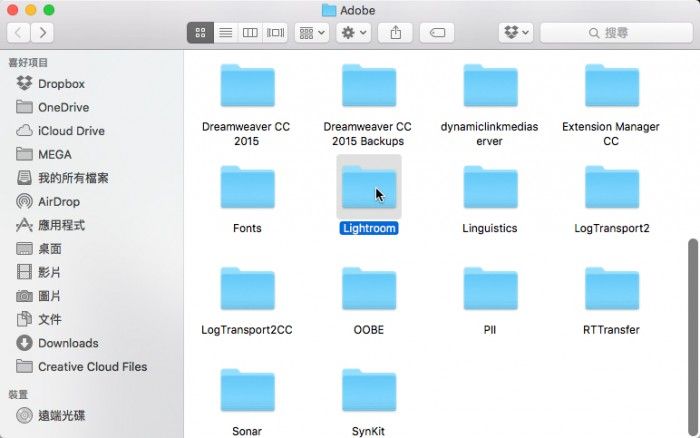The height and width of the screenshot is (438, 700).
Task: Switch to column view mode
Action: [x=250, y=33]
